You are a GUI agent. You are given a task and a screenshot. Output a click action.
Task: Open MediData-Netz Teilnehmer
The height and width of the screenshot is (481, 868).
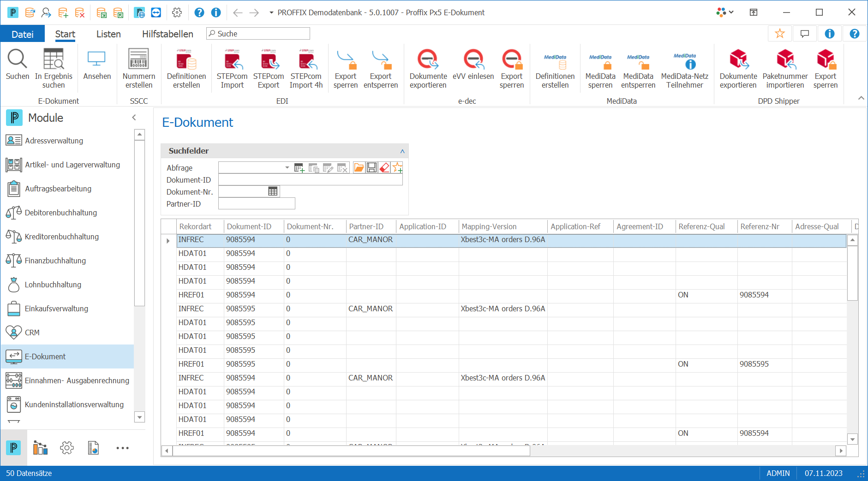[685, 68]
